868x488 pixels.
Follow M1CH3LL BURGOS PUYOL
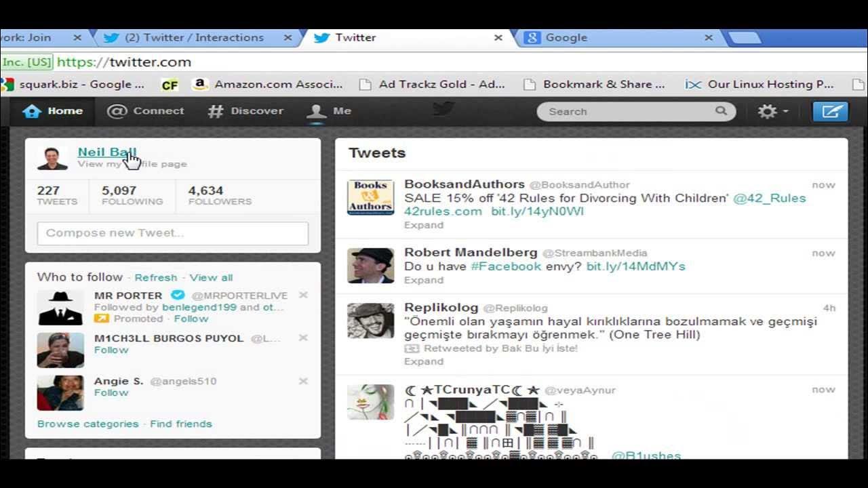coord(111,350)
